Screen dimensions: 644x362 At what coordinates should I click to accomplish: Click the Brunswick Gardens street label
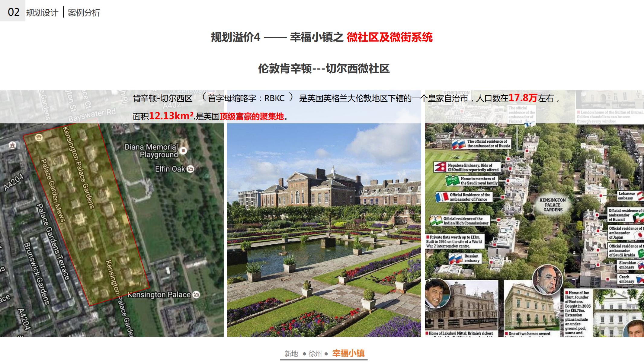[x=37, y=273]
